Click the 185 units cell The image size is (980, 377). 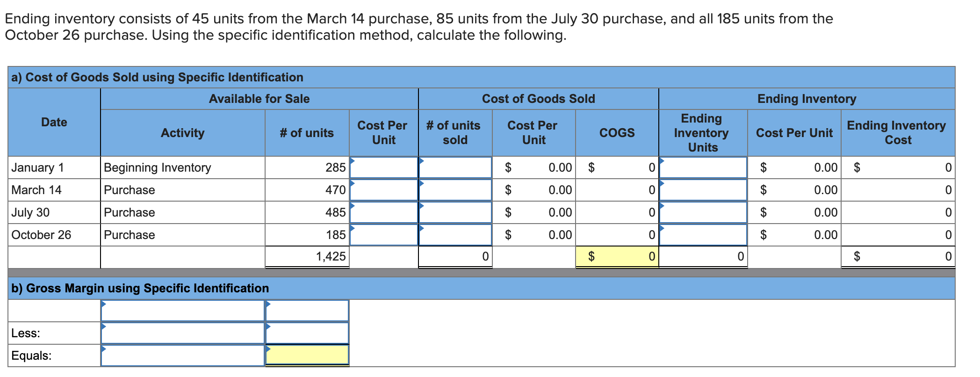click(307, 235)
